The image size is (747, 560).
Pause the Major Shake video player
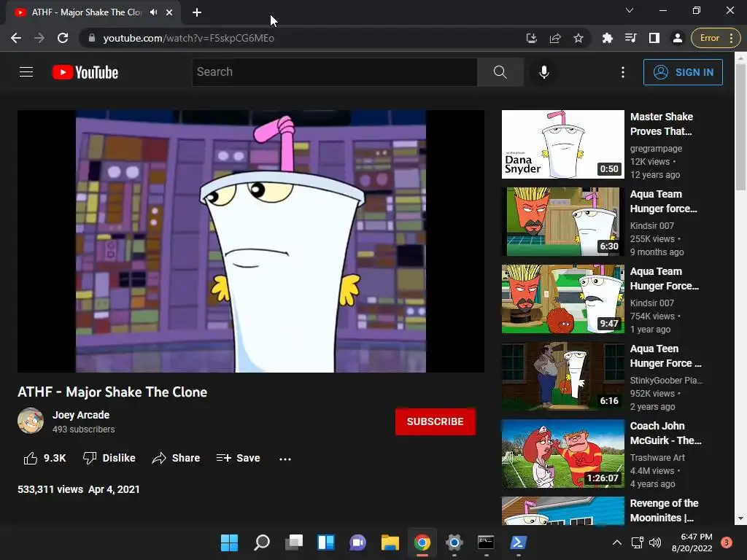tap(251, 241)
